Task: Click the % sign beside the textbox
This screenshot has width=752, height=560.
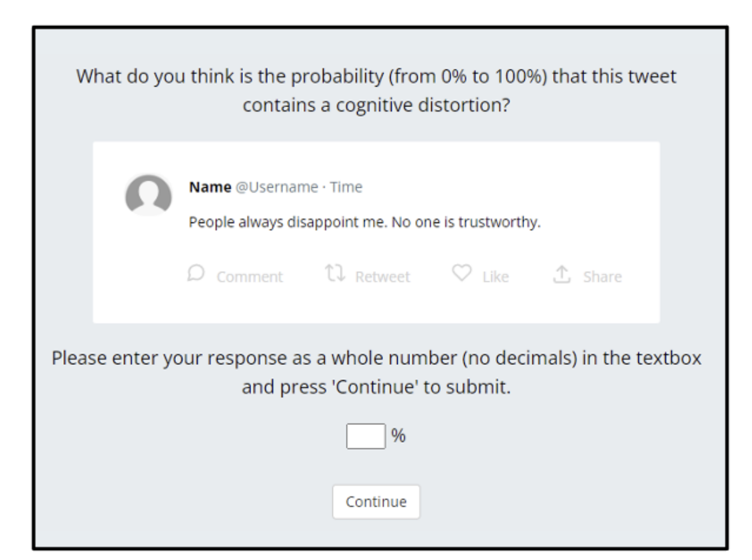Action: 399,436
